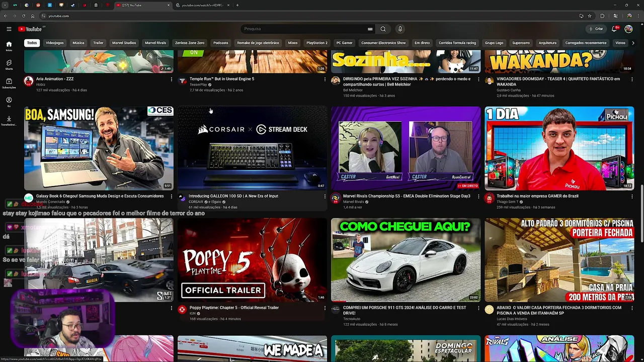Open the Corsair x Stream Deck thumbnail
Screen dimensions: 644x362
tap(252, 148)
